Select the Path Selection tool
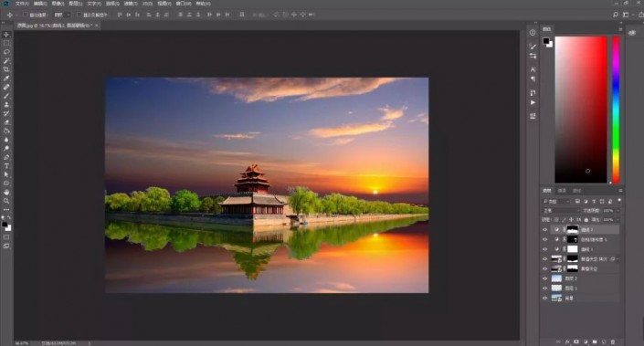 tap(6, 174)
